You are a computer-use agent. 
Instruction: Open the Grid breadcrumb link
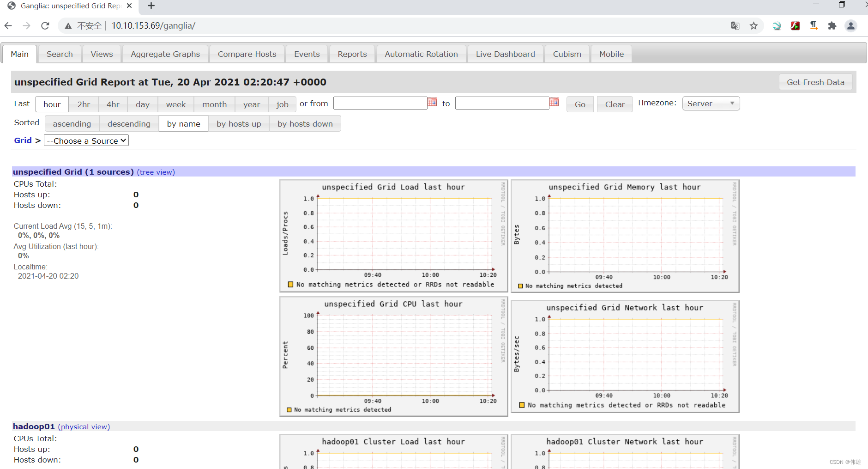(23, 140)
